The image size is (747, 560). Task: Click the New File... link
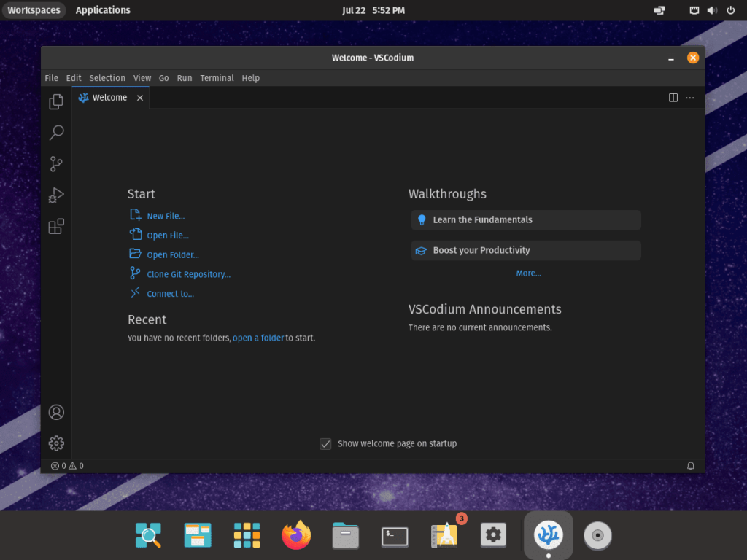[x=166, y=216]
